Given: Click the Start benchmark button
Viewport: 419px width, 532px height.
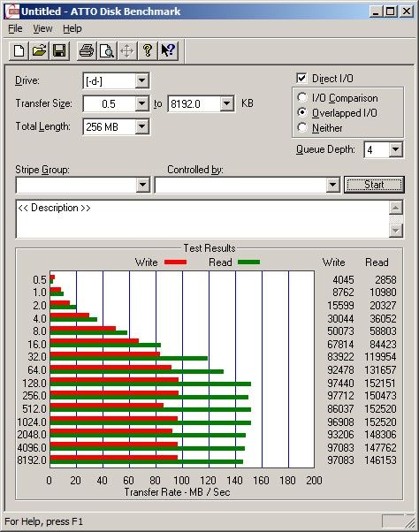Looking at the screenshot, I should pos(374,185).
